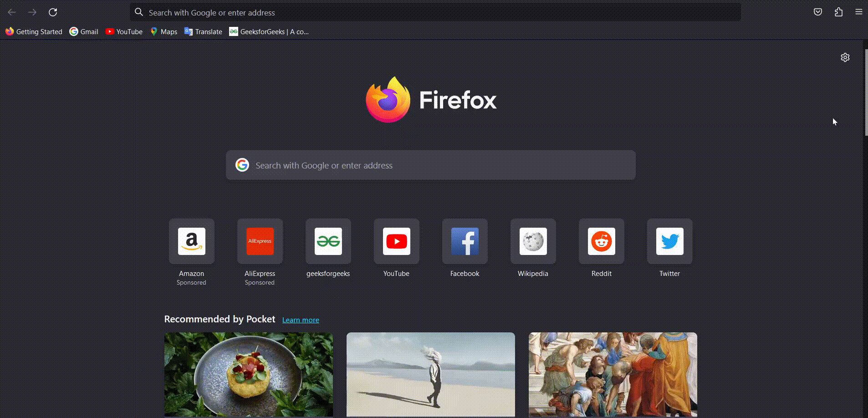The image size is (868, 418).
Task: Open the Maps bookmark
Action: pos(163,31)
